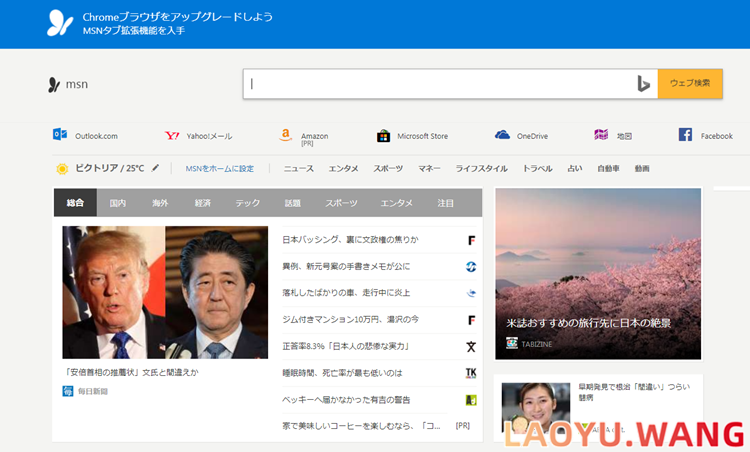Screen dimensions: 750x452
Task: Open トラベル in the navigation bar
Action: click(x=537, y=168)
